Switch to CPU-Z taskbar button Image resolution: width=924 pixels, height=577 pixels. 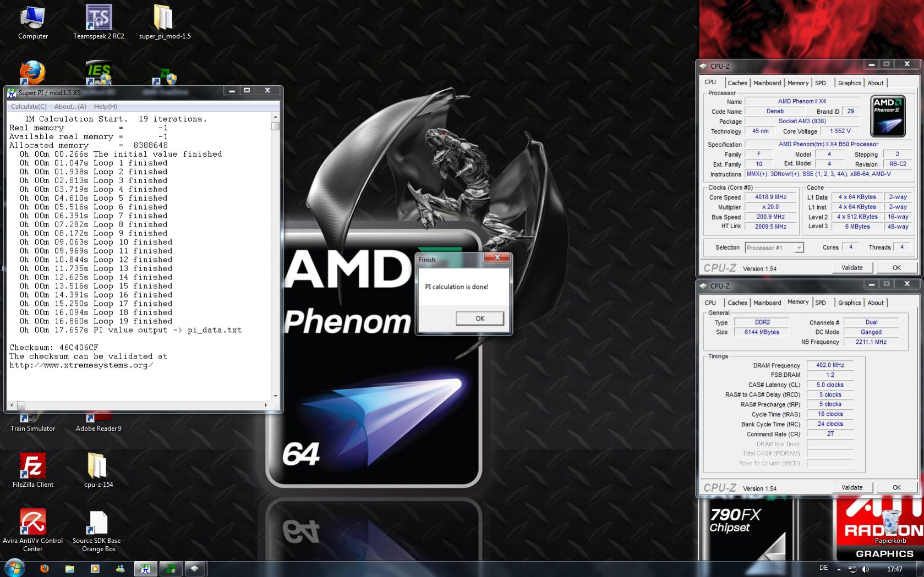pos(195,569)
